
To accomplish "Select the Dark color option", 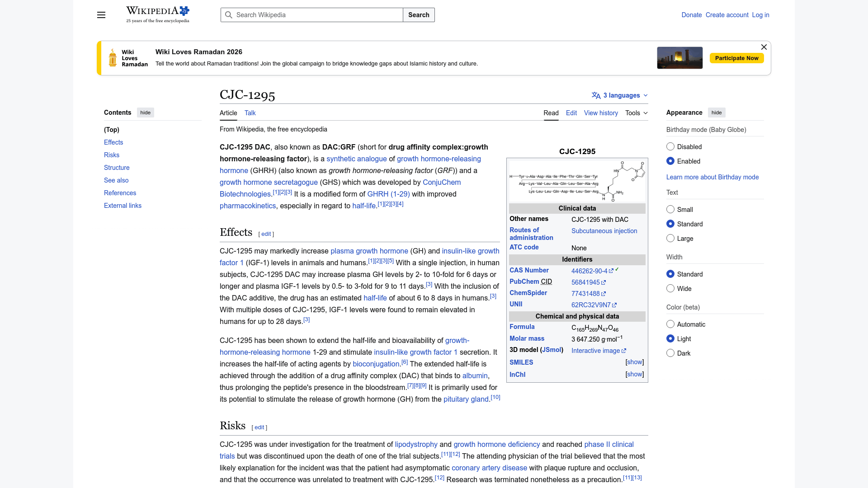I will pos(670,353).
